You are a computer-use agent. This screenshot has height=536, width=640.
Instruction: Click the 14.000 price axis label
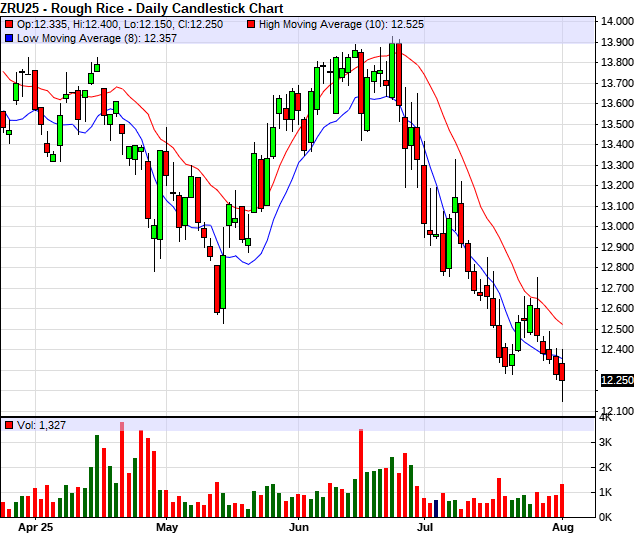[x=616, y=21]
